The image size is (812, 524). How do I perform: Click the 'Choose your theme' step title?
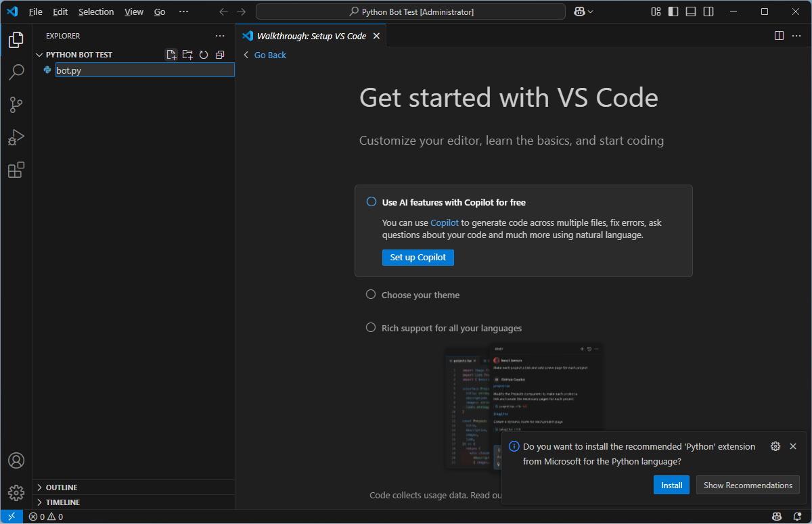[420, 295]
